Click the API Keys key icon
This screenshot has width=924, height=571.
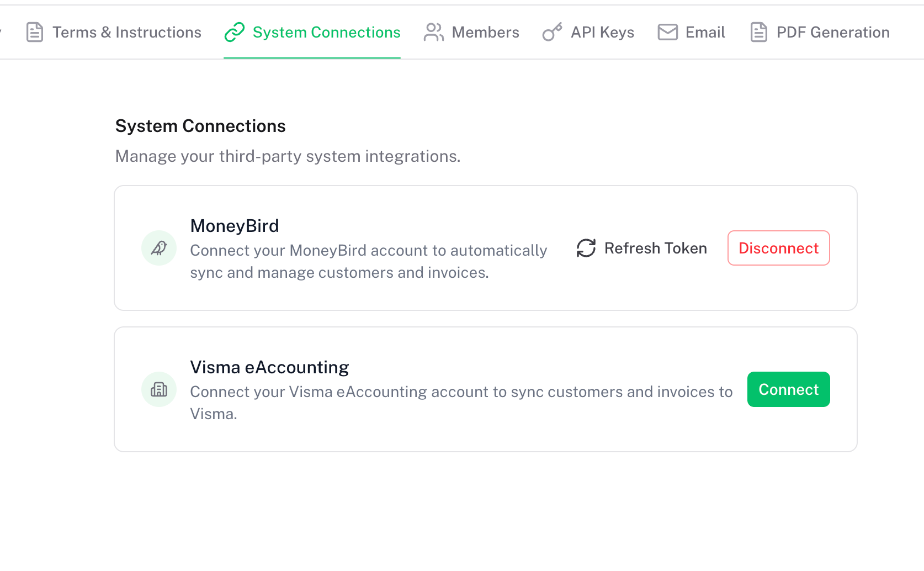coord(552,33)
